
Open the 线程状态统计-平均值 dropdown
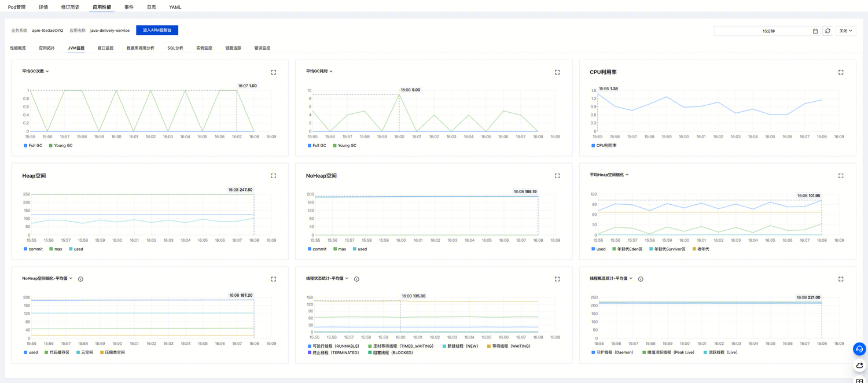coord(328,278)
